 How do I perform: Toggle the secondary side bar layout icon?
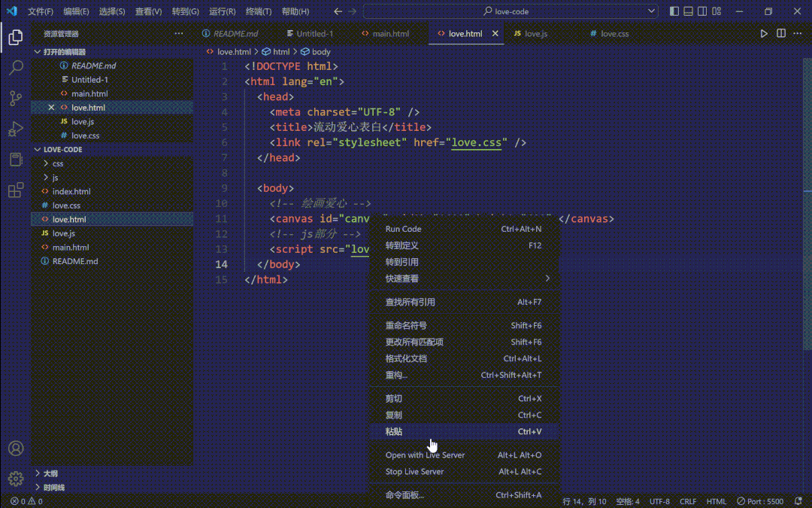coord(702,11)
